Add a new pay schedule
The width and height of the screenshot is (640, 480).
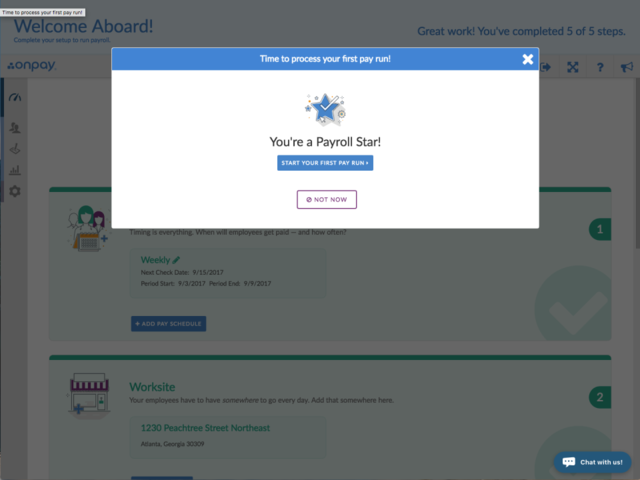pos(169,324)
